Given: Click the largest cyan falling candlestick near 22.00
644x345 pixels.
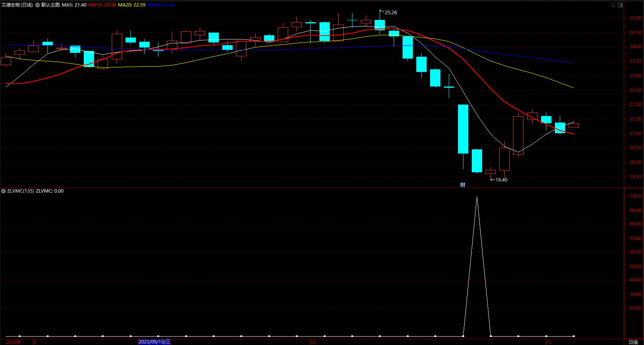Looking at the screenshot, I should pos(463,129).
